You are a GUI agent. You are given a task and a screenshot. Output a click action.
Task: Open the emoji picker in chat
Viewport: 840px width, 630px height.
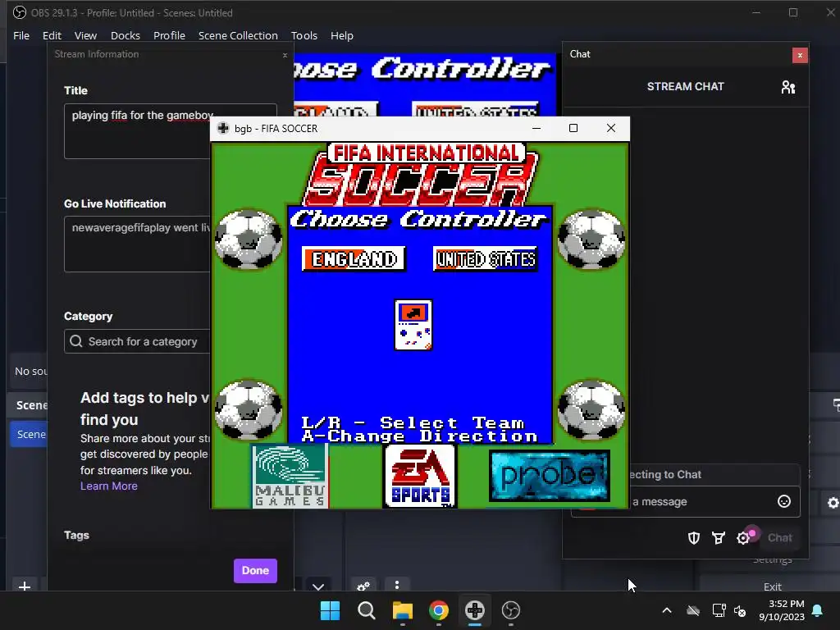(x=784, y=501)
